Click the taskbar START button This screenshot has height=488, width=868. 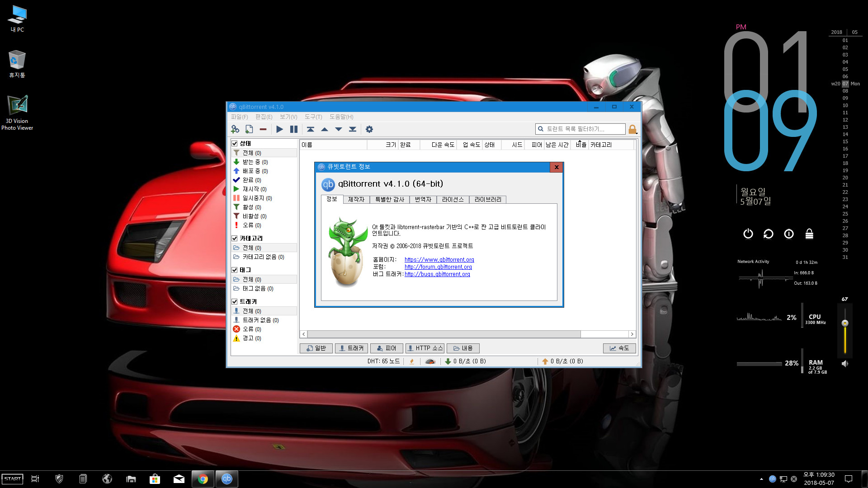click(x=13, y=479)
